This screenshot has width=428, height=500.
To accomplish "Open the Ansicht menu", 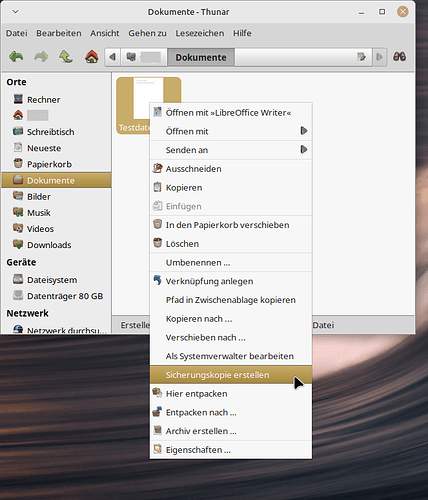I will click(105, 33).
